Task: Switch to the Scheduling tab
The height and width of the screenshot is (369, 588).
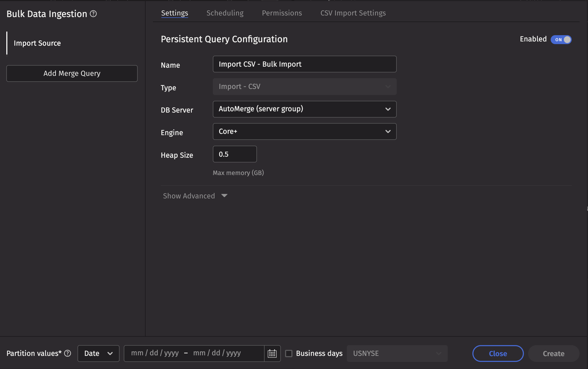Action: click(x=225, y=13)
